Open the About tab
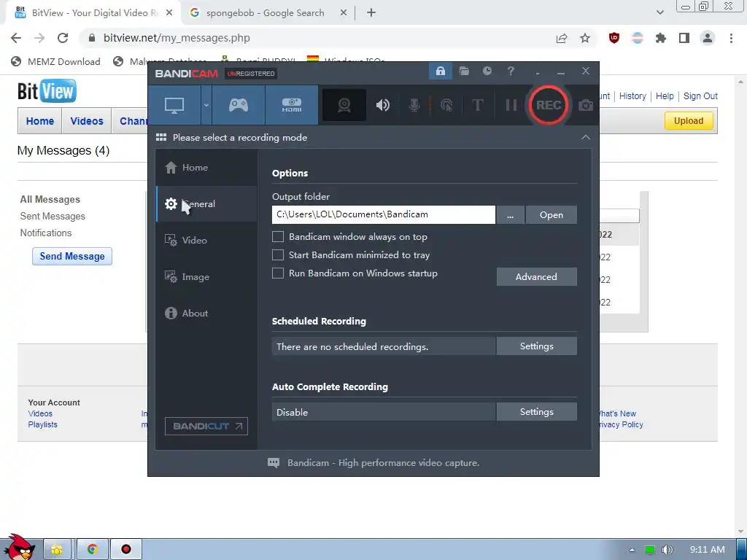The height and width of the screenshot is (560, 747). click(x=206, y=314)
